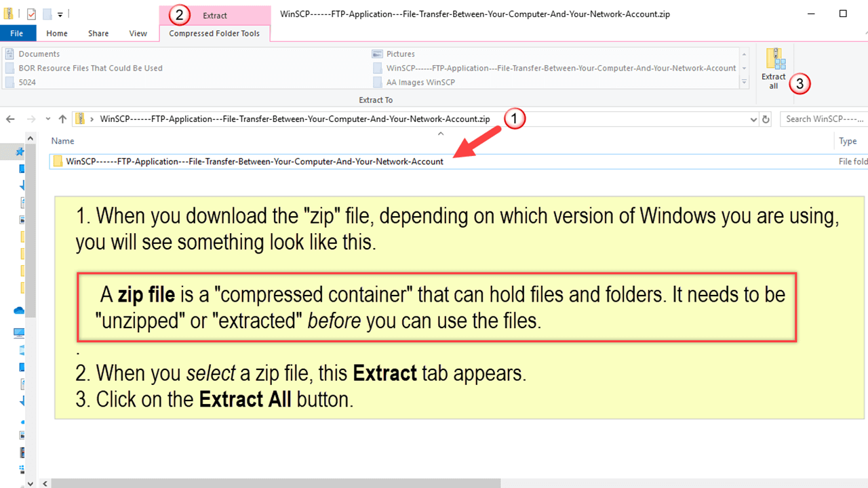Click the New folder icon in Quick Access Toolbar
The image size is (868, 488).
click(47, 14)
